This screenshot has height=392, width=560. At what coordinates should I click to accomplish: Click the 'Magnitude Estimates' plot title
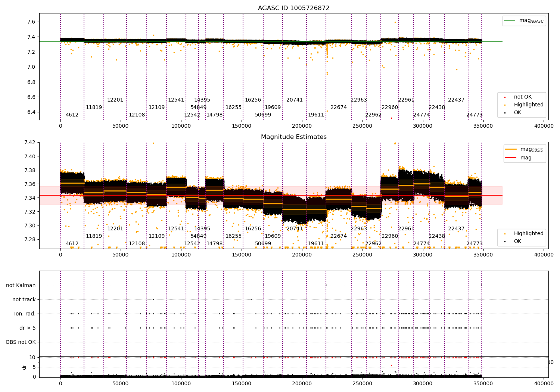pos(294,137)
